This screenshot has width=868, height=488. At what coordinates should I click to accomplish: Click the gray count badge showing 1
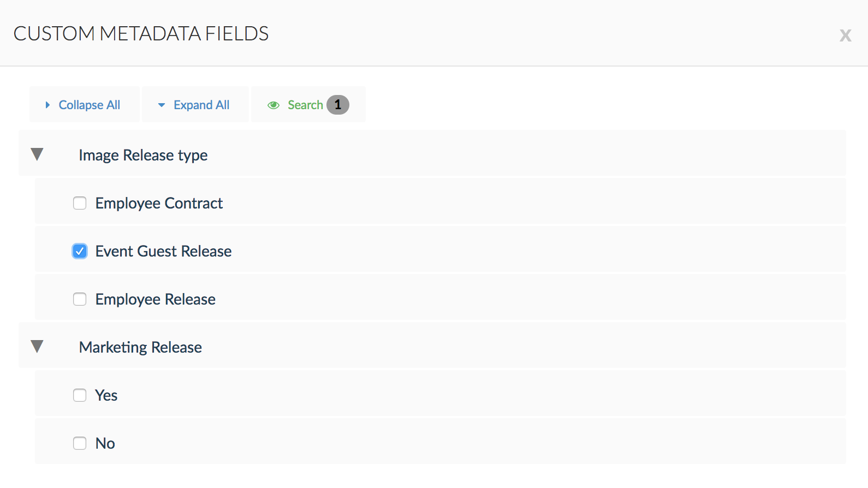click(338, 105)
